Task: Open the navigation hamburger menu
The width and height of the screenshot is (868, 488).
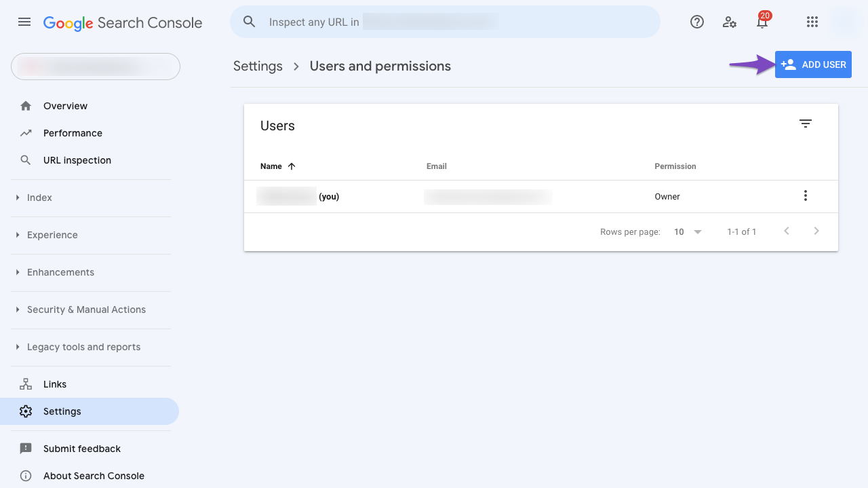Action: [x=24, y=22]
